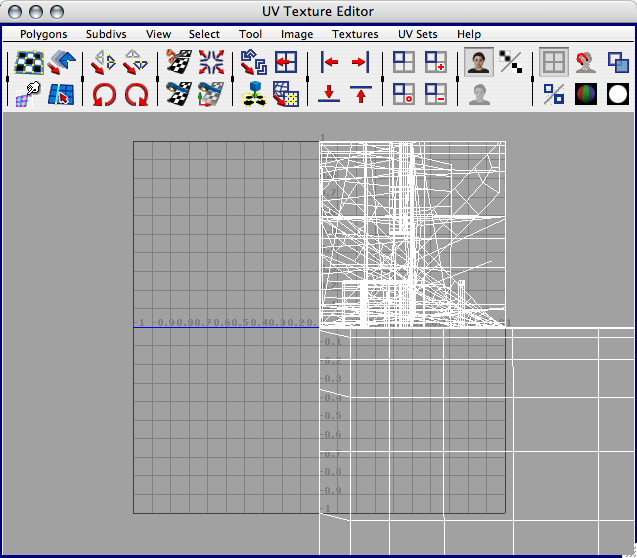Zoom the UV Texture Editor window
This screenshot has width=637, height=558.
pos(57,12)
